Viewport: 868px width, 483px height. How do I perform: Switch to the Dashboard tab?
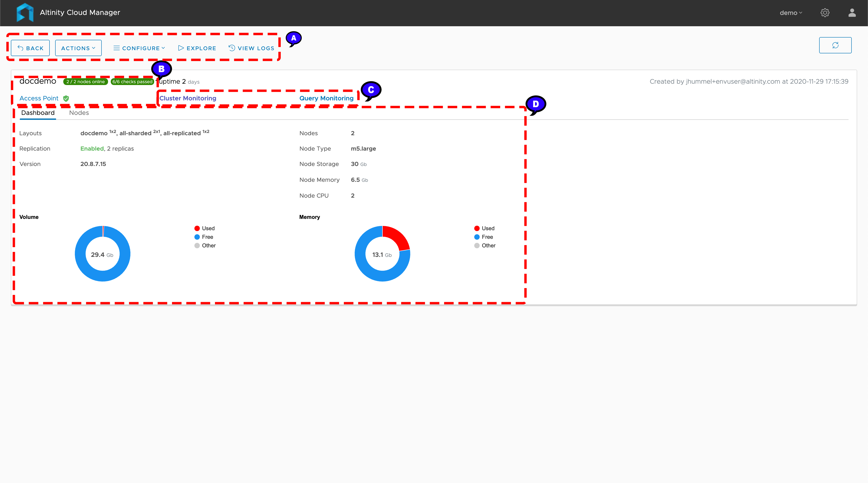pyautogui.click(x=38, y=113)
